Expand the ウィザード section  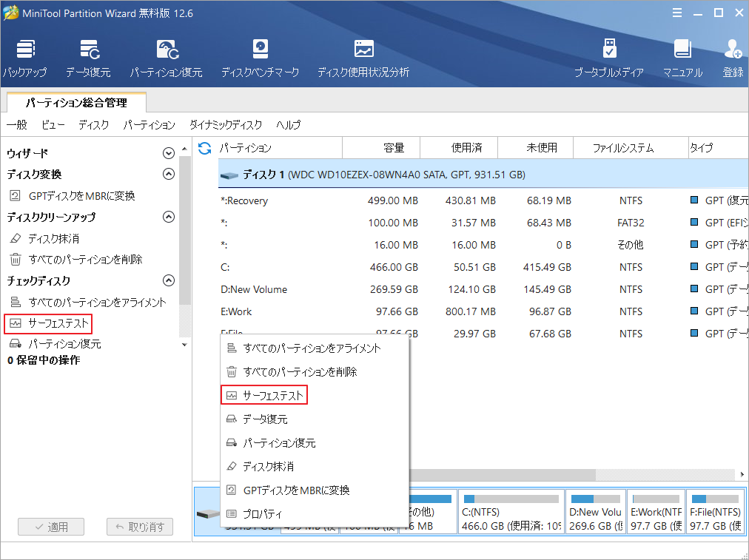(168, 153)
